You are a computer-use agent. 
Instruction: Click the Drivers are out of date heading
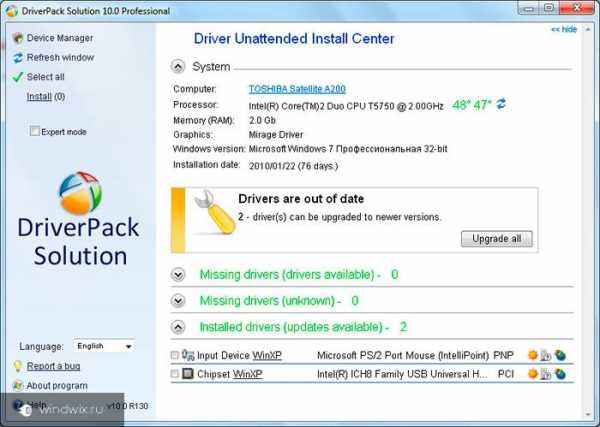pos(301,199)
